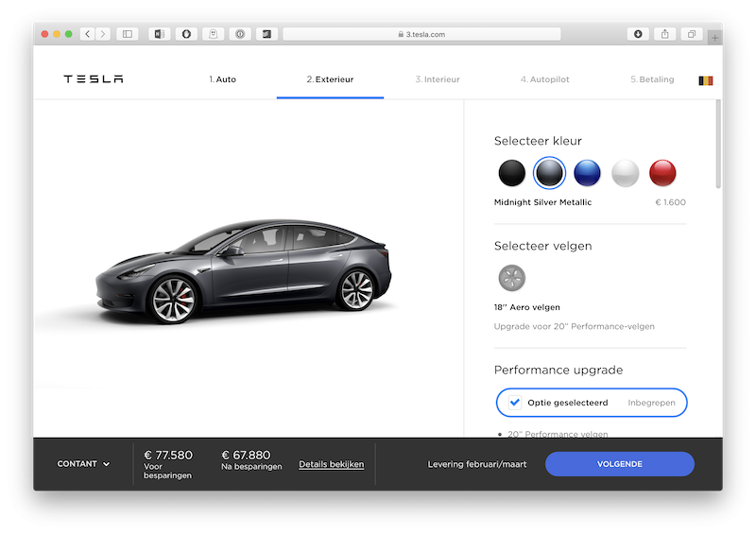Open the Contant payment dropdown
Screen dimensions: 756x535
83,463
